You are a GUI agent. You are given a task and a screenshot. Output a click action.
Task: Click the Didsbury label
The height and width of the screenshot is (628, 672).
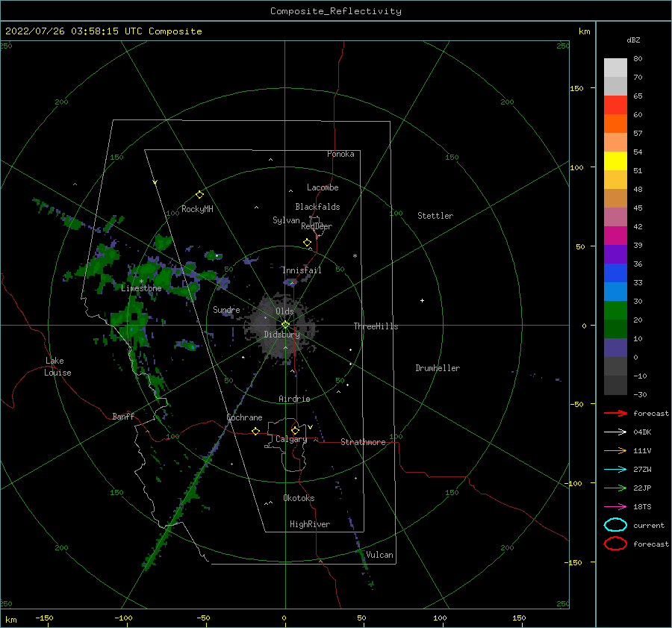pos(281,335)
